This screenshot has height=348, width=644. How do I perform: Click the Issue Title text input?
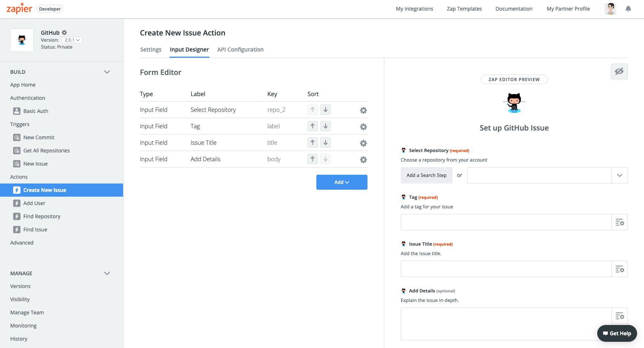(506, 269)
